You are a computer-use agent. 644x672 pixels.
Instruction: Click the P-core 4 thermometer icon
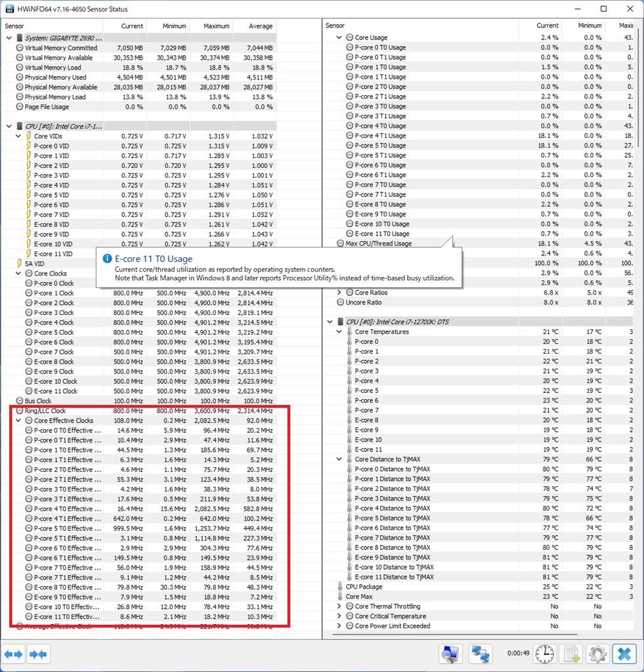[349, 381]
